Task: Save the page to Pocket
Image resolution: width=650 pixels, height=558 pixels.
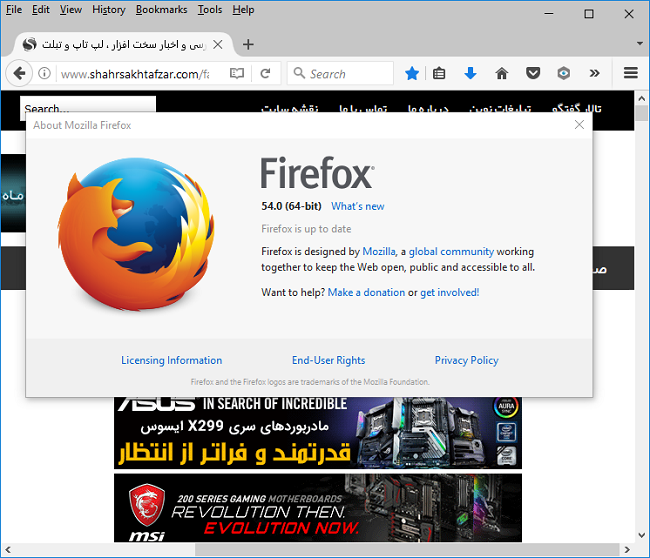Action: coord(533,73)
